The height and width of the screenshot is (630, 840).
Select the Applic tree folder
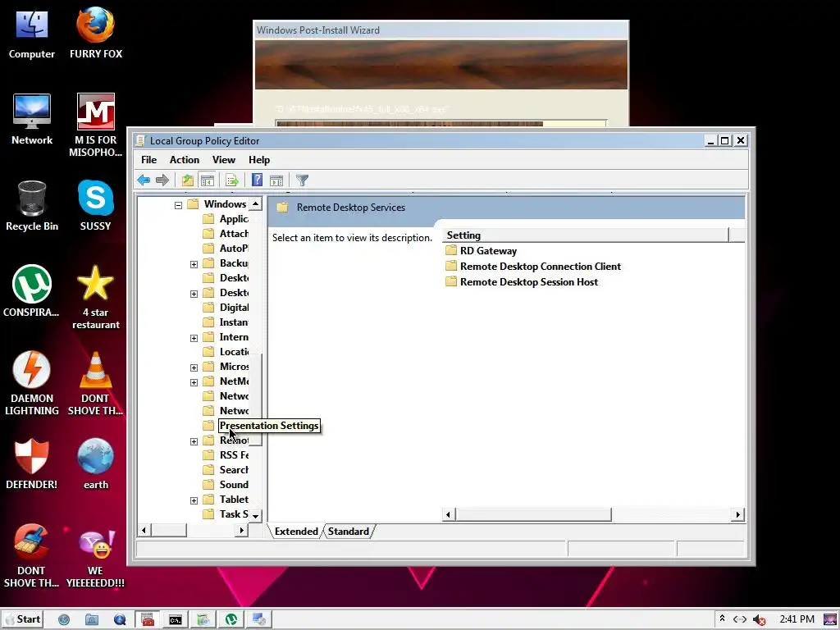tap(226, 218)
